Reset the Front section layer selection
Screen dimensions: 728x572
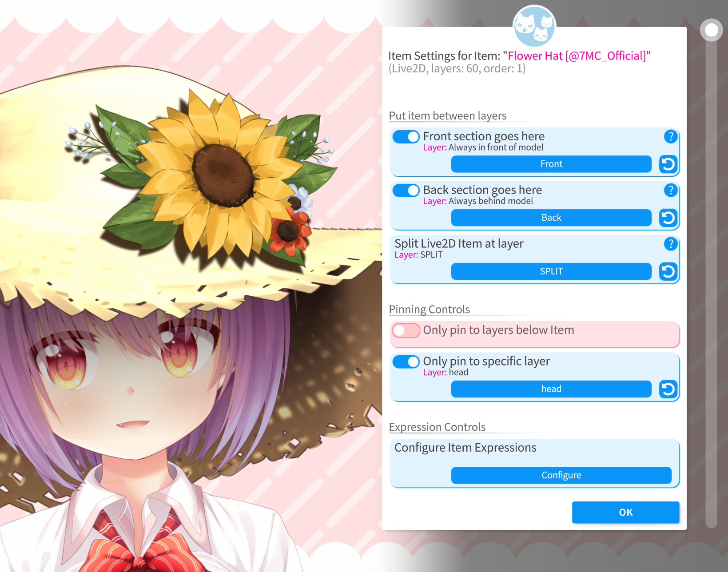(668, 164)
